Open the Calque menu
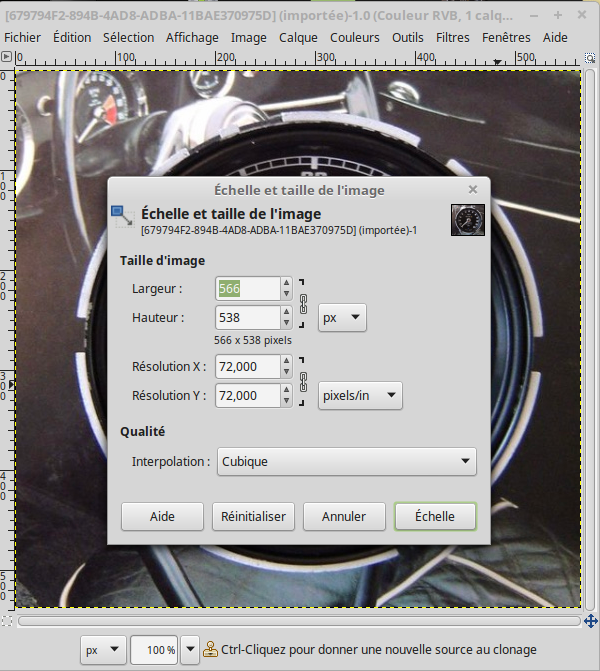600x671 pixels. (x=298, y=38)
